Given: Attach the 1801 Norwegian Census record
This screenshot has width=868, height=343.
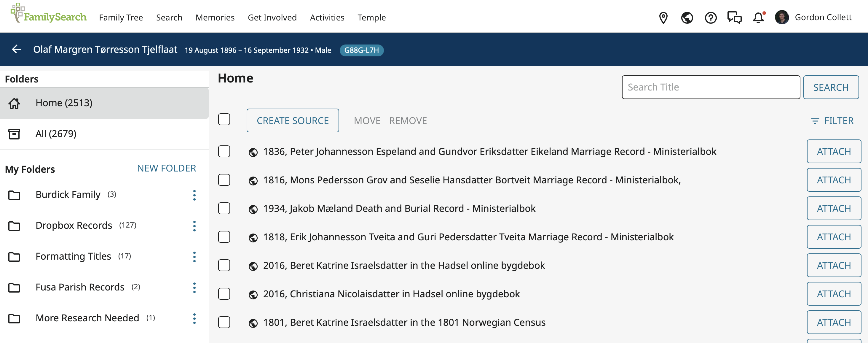Looking at the screenshot, I should point(834,323).
